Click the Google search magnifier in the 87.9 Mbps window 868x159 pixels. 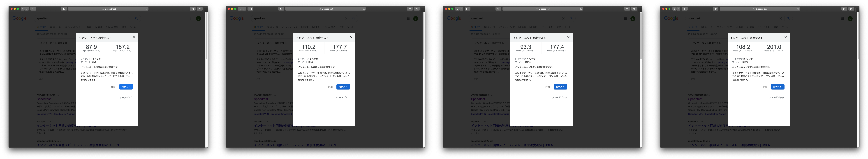click(x=137, y=18)
